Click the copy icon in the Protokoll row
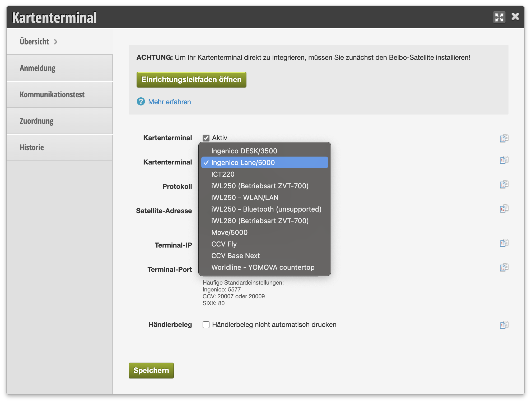The image size is (532, 402). (504, 184)
